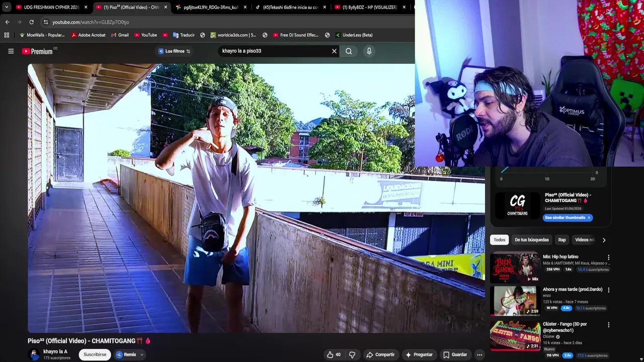This screenshot has height=362, width=644.
Task: Open the bookmarks apps grid icon
Action: click(x=7, y=35)
